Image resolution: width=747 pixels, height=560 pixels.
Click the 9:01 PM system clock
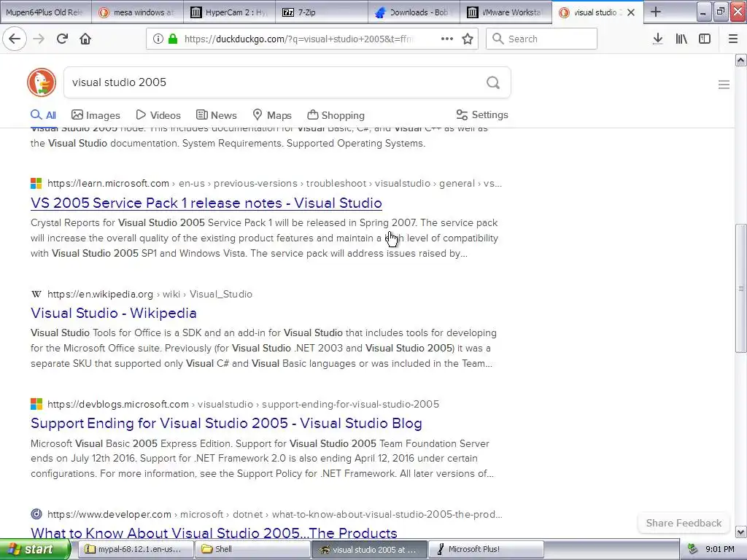click(x=720, y=549)
